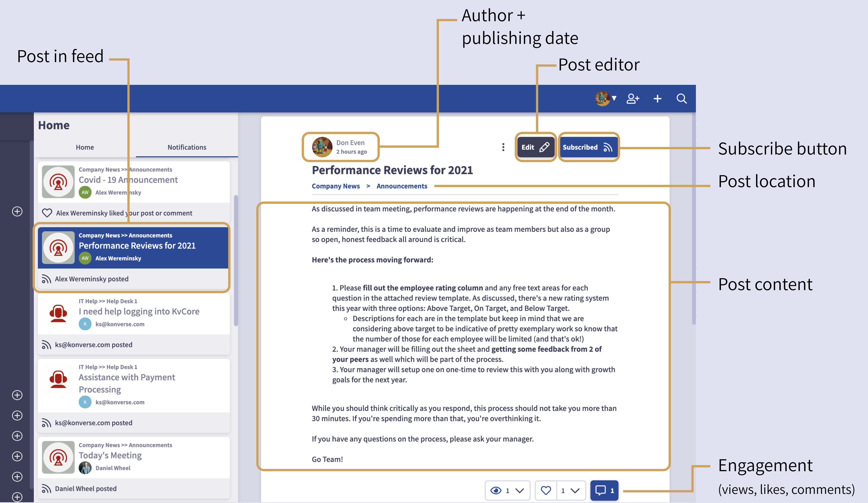The height and width of the screenshot is (503, 868).
Task: Open the Covid - 19 Announcement post
Action: (x=128, y=180)
